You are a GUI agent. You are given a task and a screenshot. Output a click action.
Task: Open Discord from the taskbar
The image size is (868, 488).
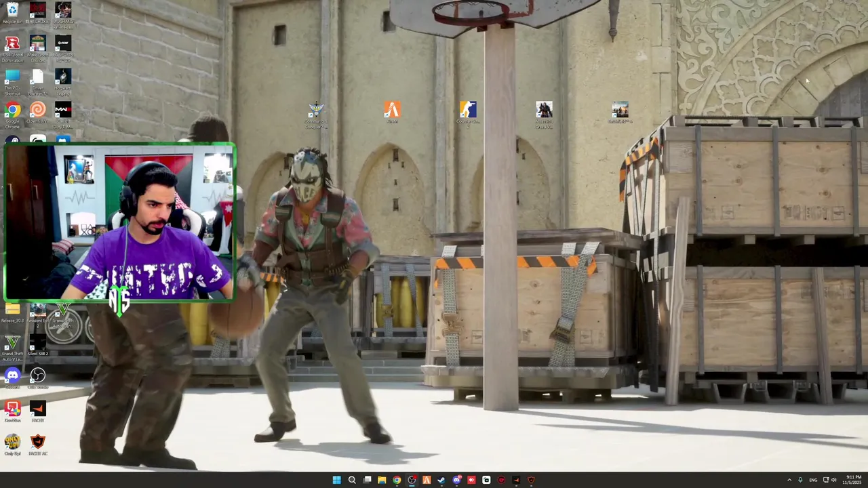(456, 480)
